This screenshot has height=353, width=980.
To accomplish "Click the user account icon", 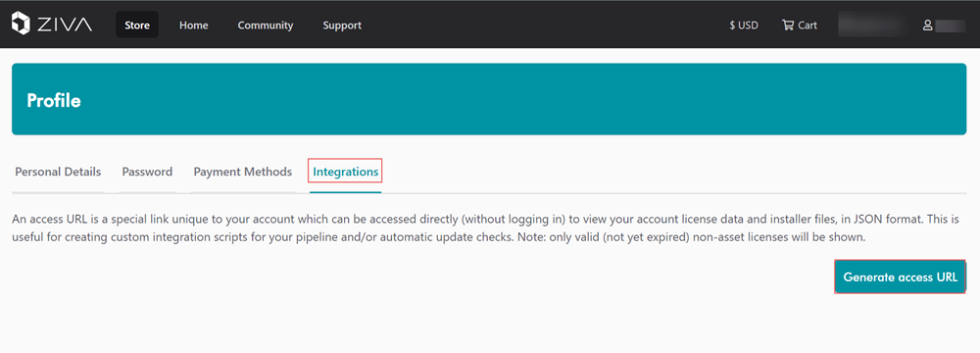I will [928, 25].
